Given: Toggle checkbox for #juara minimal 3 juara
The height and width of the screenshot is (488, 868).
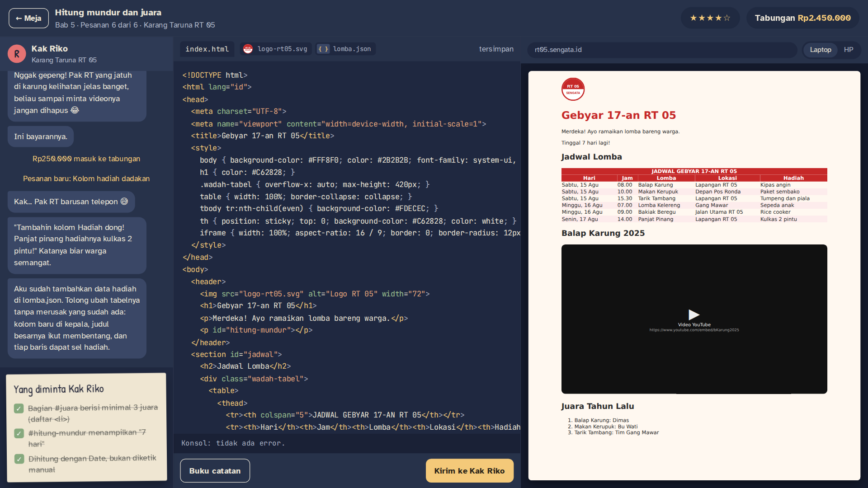Looking at the screenshot, I should click(19, 408).
